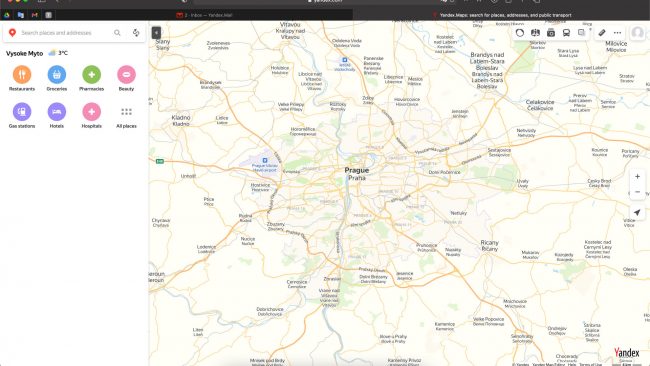Viewport: 650px width, 366px height.
Task: Click the Vodochody airport marker
Action: 344,60
